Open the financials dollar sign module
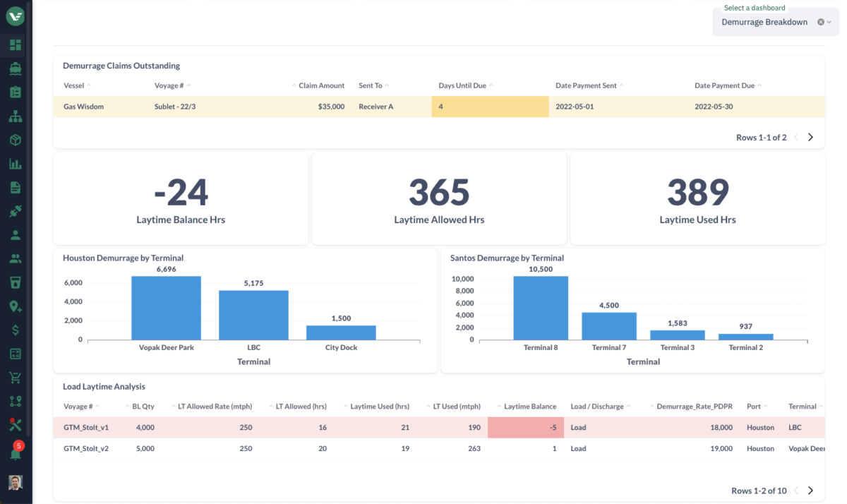 (x=15, y=329)
